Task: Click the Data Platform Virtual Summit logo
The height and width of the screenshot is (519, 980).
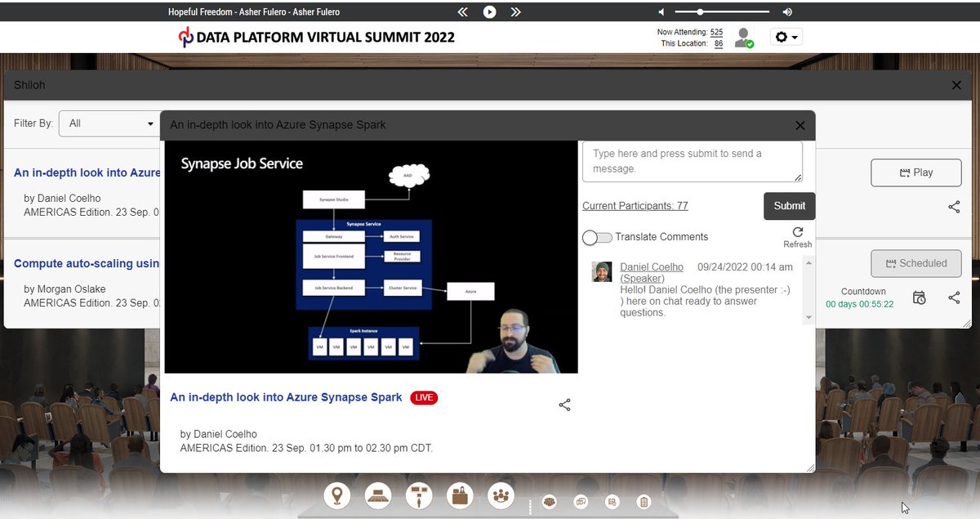Action: click(x=317, y=37)
